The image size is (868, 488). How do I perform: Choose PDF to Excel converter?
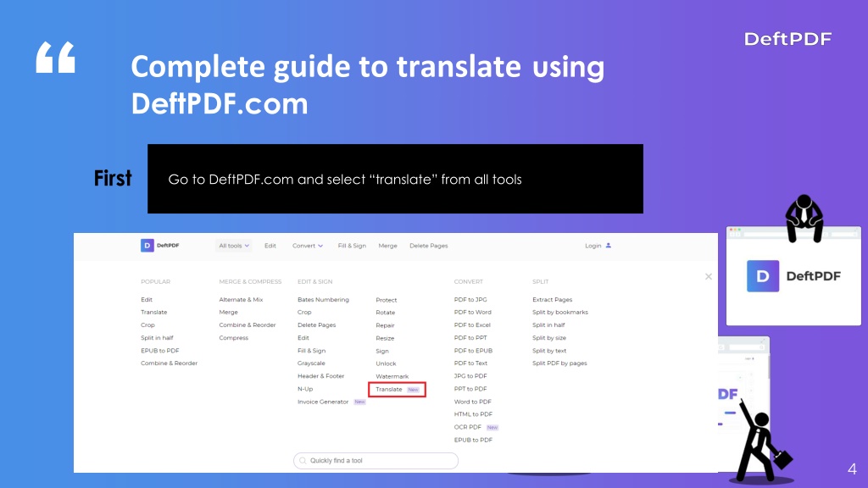(x=472, y=324)
